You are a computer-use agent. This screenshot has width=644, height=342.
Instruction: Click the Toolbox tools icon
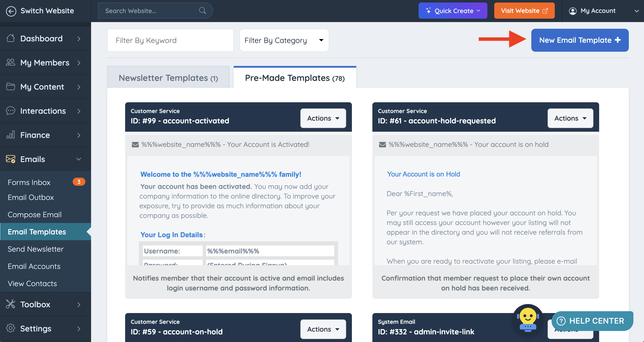pyautogui.click(x=11, y=304)
